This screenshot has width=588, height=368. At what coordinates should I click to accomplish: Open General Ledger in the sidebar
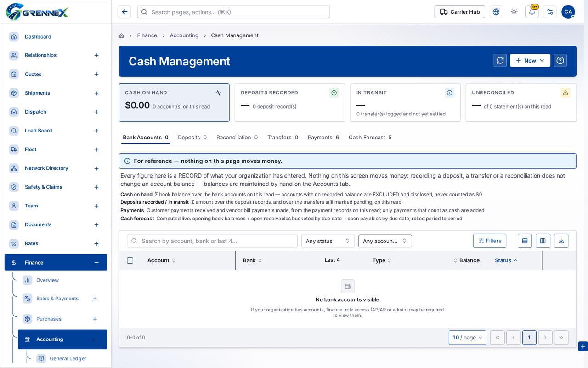pos(68,359)
